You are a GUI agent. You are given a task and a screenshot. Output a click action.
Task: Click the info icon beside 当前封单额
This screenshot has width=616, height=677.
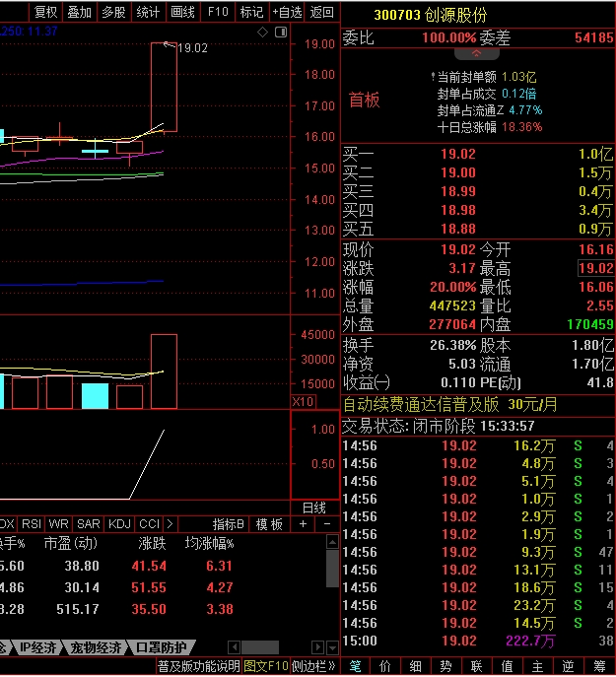[433, 77]
